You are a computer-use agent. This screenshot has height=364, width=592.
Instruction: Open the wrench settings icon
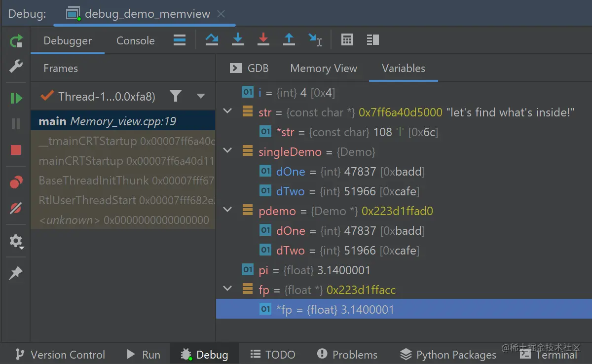pos(16,67)
